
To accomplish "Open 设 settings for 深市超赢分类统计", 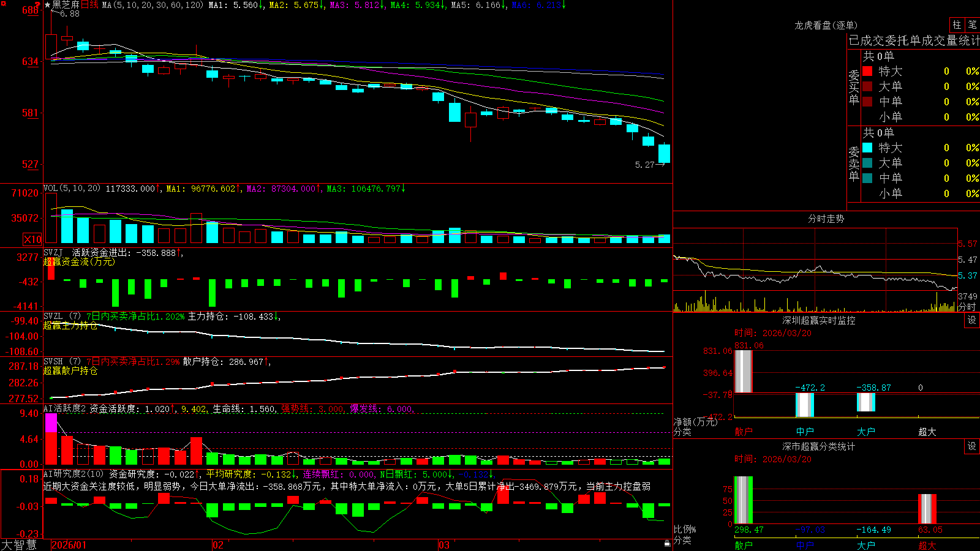I will coord(972,446).
